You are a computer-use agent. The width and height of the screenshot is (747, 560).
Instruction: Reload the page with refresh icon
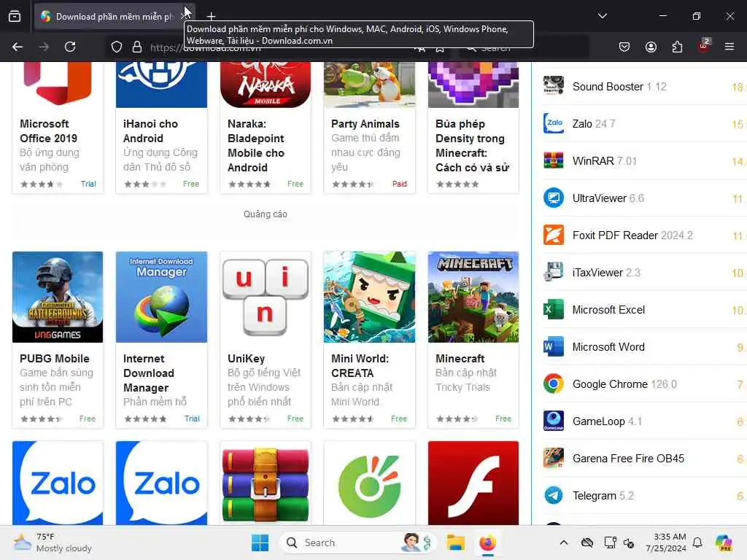pyautogui.click(x=70, y=47)
